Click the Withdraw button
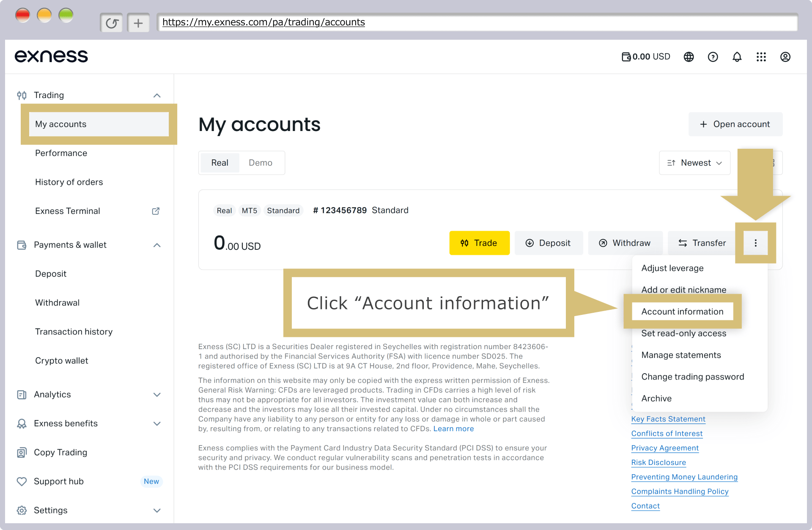Viewport: 812px width, 530px height. (x=625, y=243)
